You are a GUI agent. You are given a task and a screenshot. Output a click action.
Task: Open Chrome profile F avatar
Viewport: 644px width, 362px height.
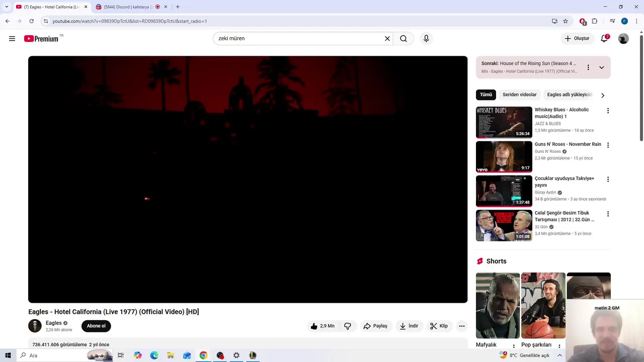[x=624, y=21]
